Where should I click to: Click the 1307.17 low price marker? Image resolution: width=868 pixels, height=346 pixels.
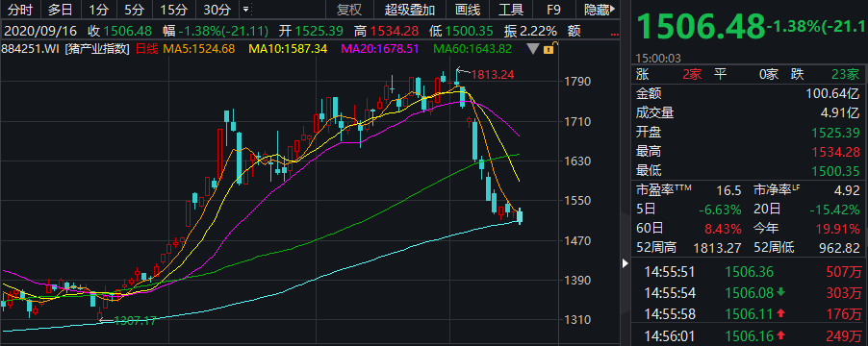tap(135, 321)
